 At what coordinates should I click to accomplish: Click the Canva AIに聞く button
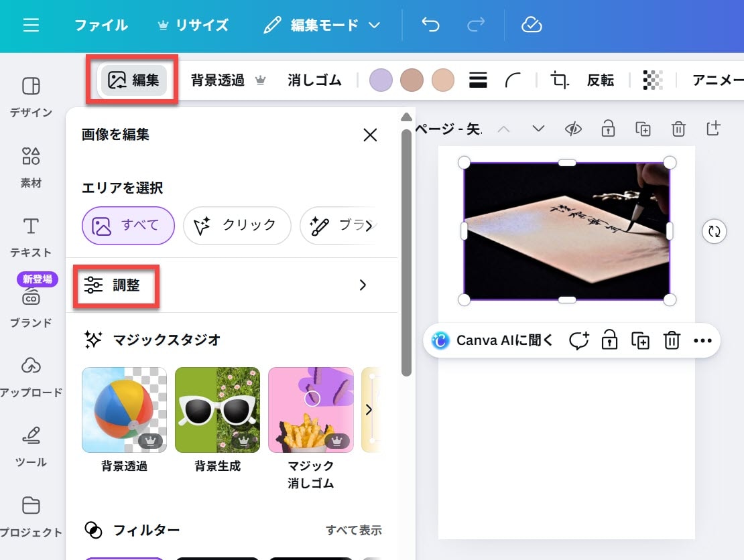click(x=493, y=341)
